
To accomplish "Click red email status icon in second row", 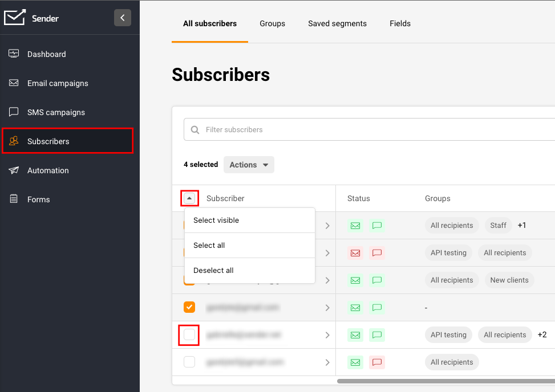I will 355,253.
